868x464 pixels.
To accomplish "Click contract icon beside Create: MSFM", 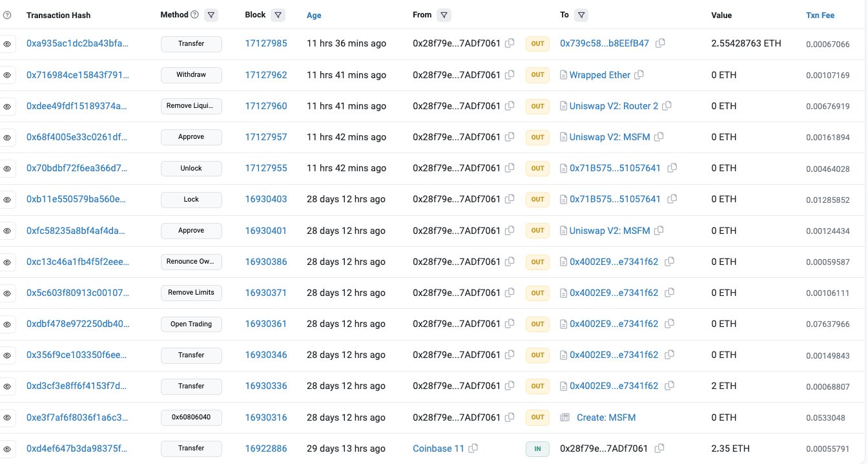I will [564, 417].
